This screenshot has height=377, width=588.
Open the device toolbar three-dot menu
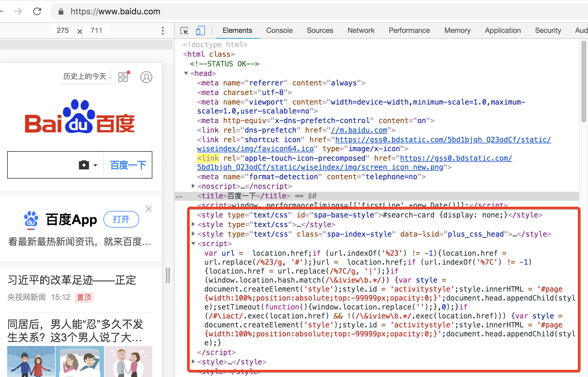click(163, 30)
